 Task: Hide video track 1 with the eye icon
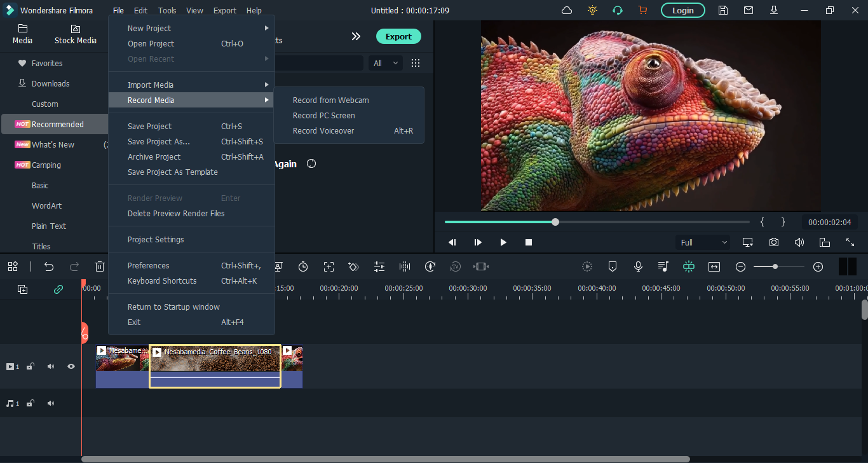pyautogui.click(x=71, y=366)
